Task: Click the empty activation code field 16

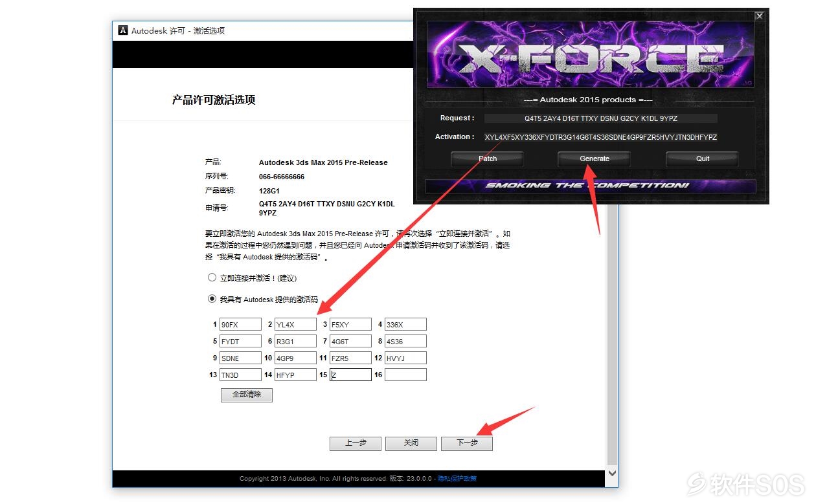Action: (x=405, y=375)
